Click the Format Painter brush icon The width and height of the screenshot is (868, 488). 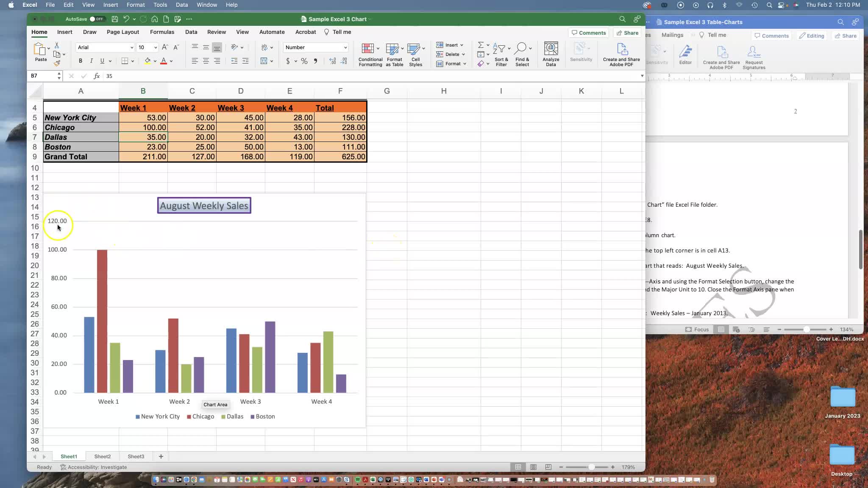pyautogui.click(x=57, y=63)
